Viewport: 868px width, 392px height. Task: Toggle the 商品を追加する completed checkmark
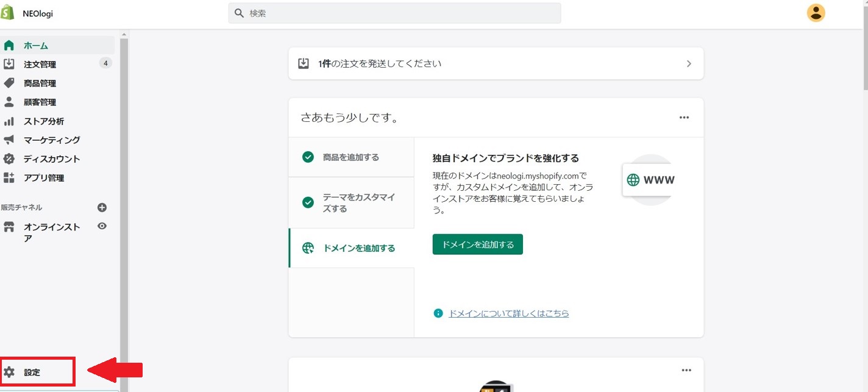[308, 157]
